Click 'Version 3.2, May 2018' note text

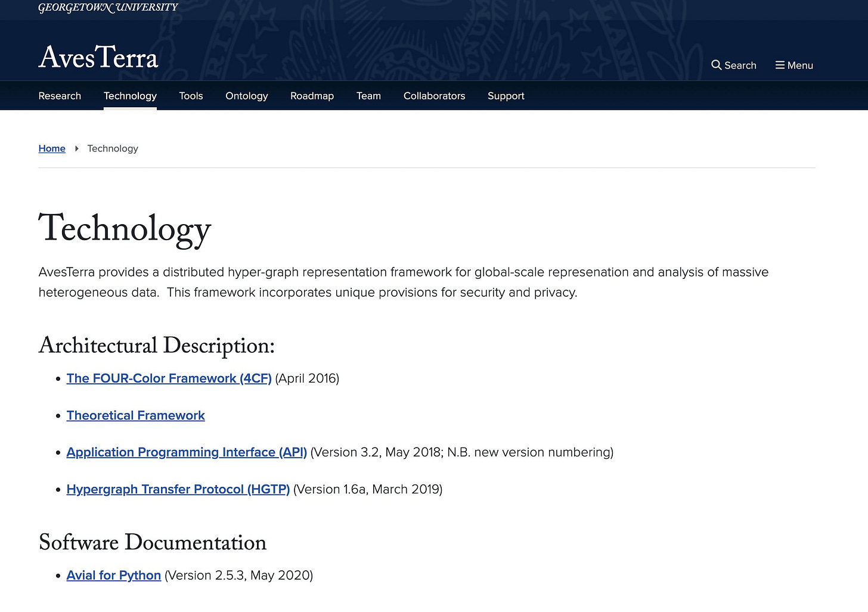pos(462,452)
